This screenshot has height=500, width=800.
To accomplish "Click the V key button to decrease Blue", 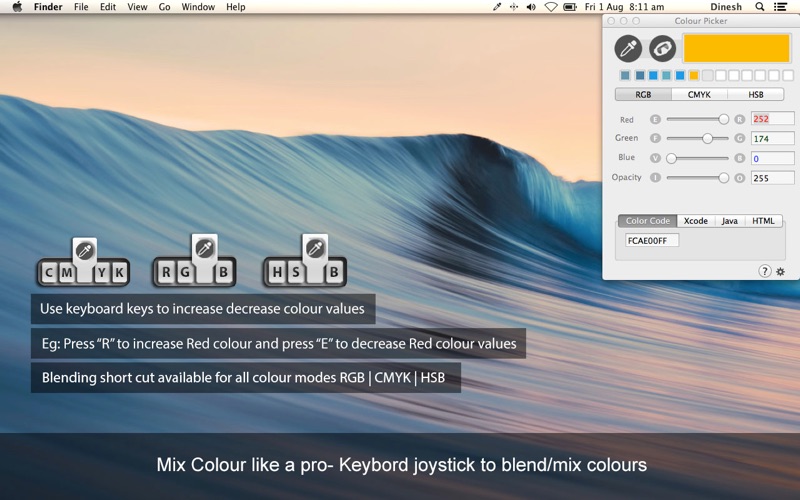I will 656,158.
